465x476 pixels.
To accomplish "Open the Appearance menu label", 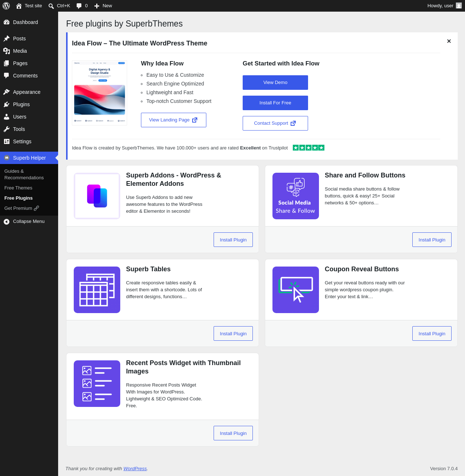I will [x=27, y=92].
